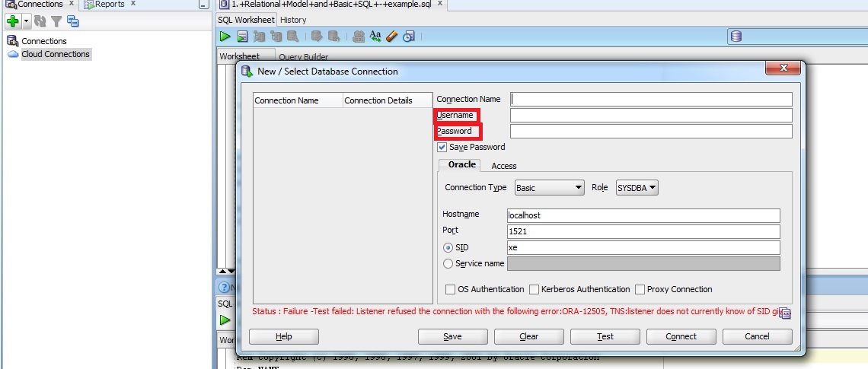Screen dimensions: 868x369
Task: Switch to the History tab
Action: tap(293, 20)
